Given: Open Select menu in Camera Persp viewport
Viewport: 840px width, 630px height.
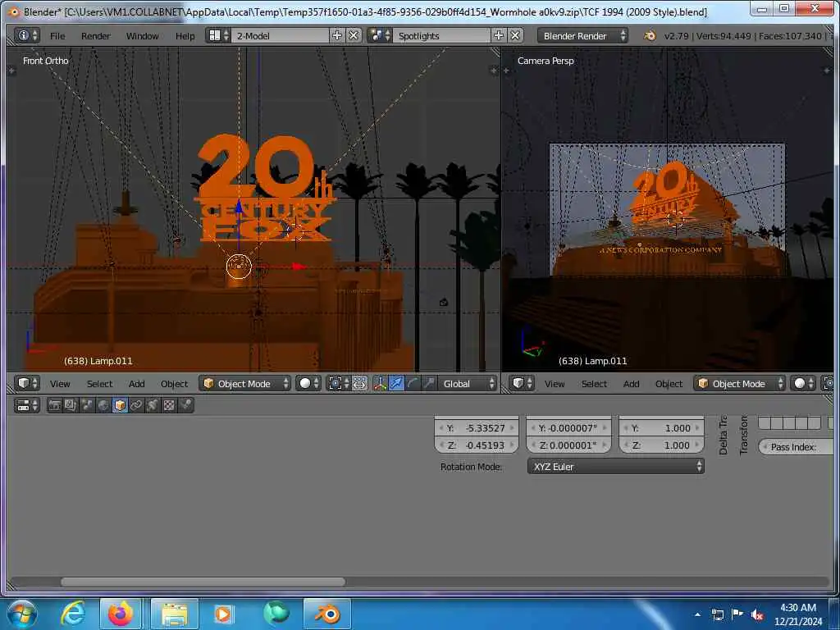Looking at the screenshot, I should pos(594,384).
